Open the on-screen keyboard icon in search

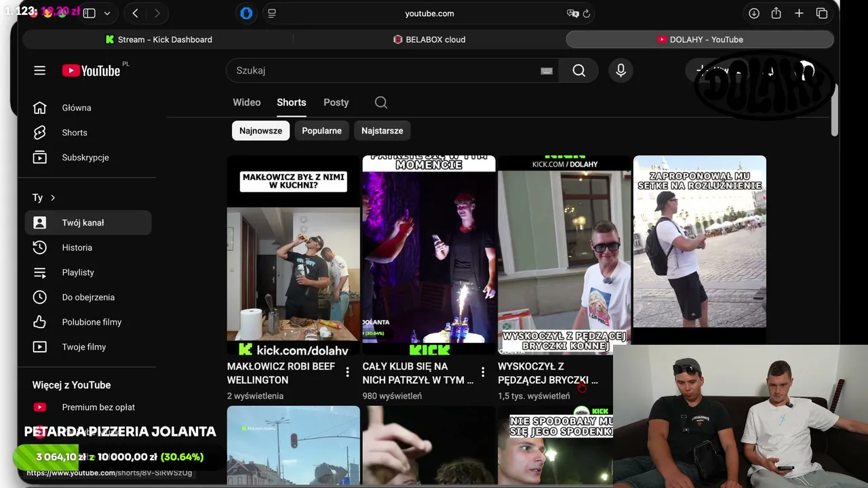click(547, 70)
